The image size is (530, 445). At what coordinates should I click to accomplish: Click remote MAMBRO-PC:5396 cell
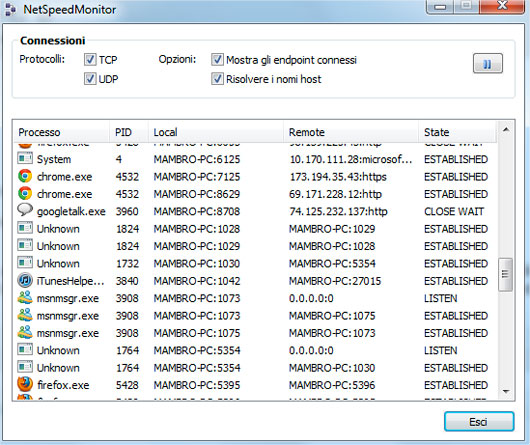pyautogui.click(x=332, y=385)
